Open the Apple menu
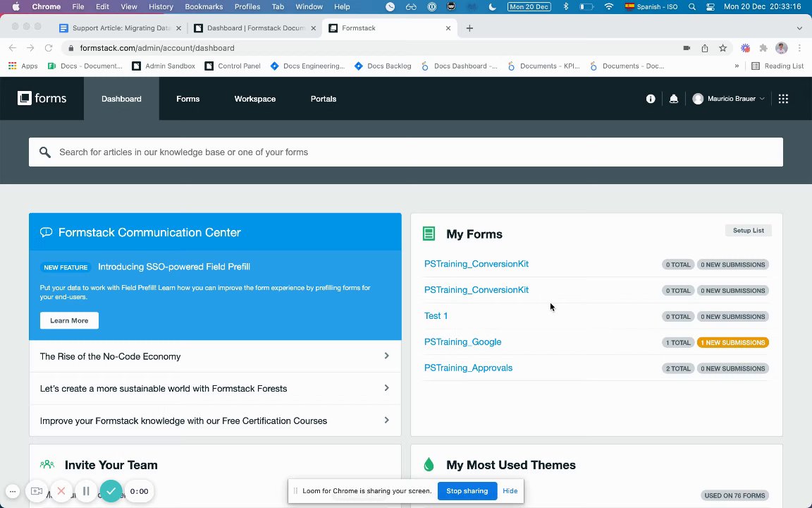 [16, 7]
